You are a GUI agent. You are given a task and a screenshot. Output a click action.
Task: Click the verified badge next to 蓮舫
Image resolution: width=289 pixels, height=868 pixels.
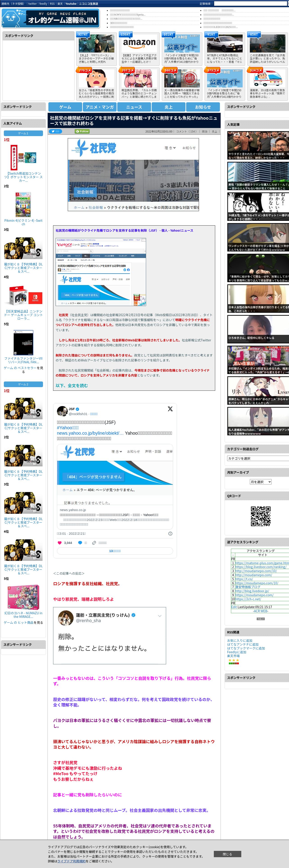[x=133, y=615]
